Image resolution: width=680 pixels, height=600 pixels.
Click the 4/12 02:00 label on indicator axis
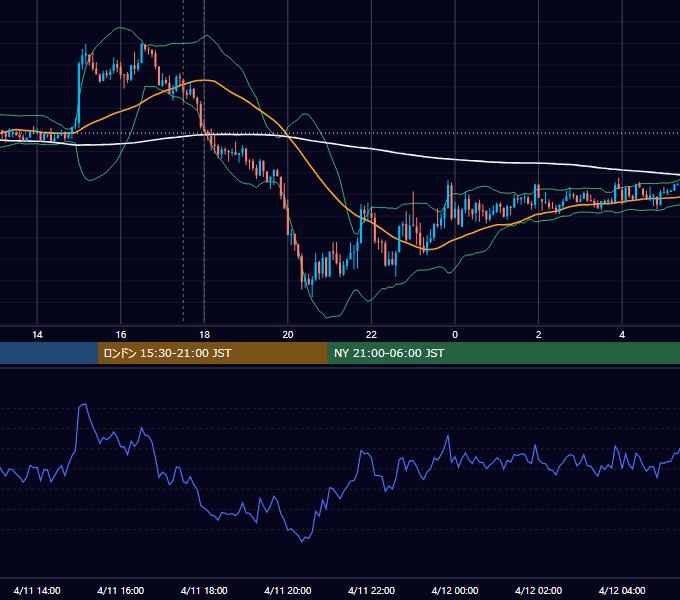[x=538, y=590]
